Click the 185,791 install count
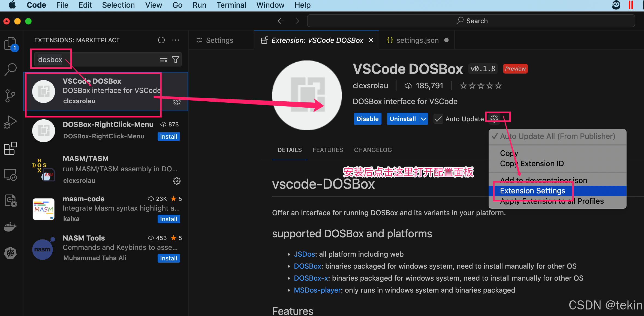 pos(424,86)
